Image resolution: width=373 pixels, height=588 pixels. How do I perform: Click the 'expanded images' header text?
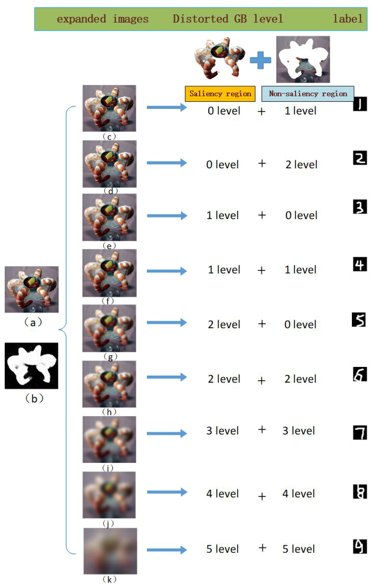click(x=103, y=19)
